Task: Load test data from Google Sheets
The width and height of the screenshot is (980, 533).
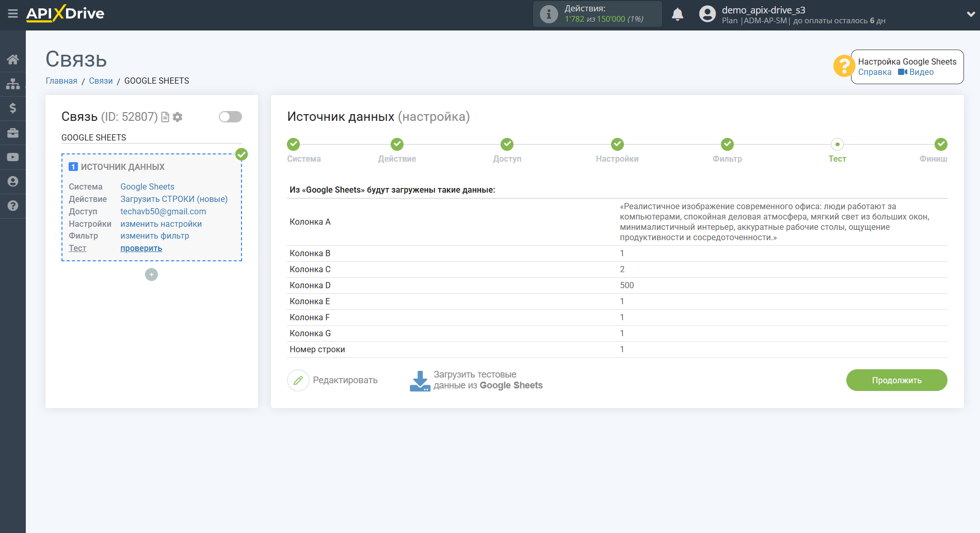Action: (x=476, y=381)
